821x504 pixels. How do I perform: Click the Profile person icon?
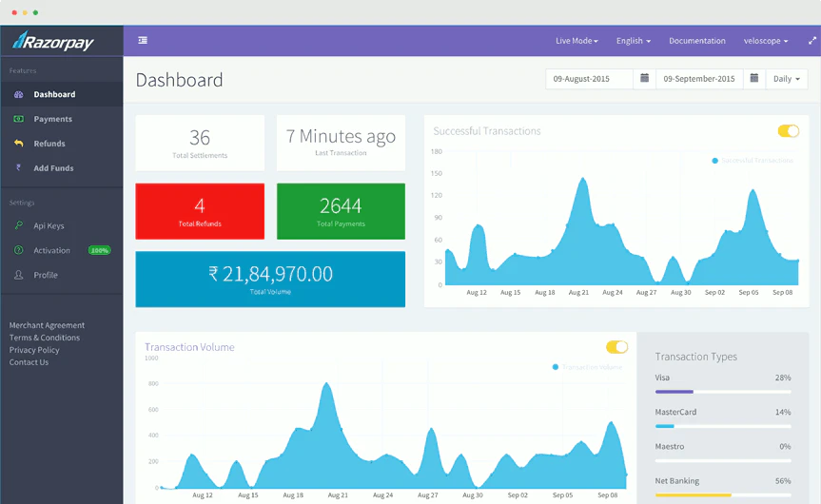pyautogui.click(x=19, y=275)
